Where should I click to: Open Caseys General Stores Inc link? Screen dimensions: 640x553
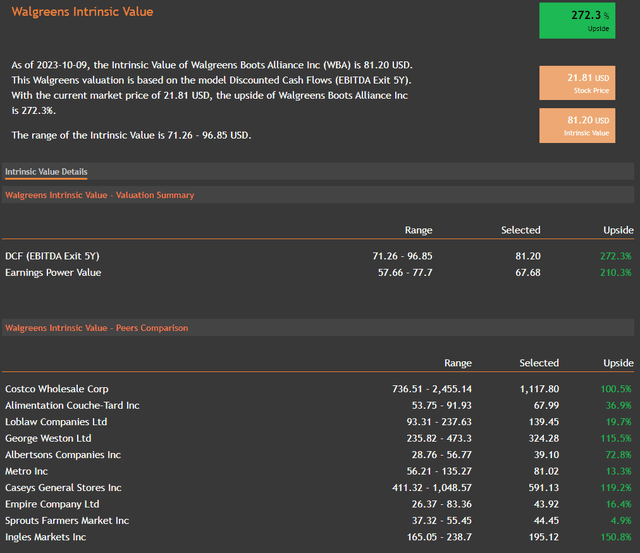[x=63, y=487]
